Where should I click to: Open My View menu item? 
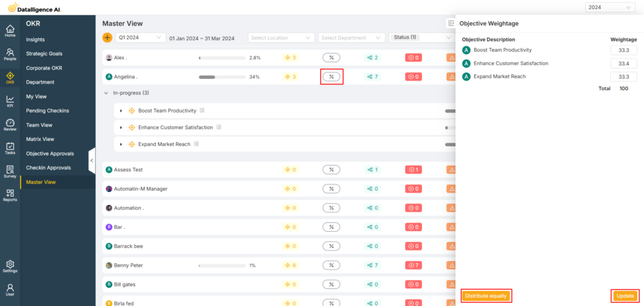36,97
